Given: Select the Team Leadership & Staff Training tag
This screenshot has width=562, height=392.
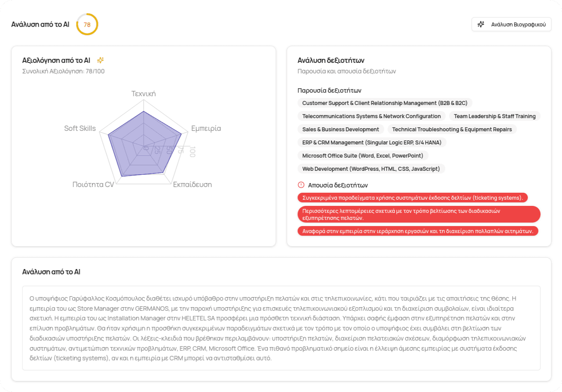Looking at the screenshot, I should coord(494,116).
